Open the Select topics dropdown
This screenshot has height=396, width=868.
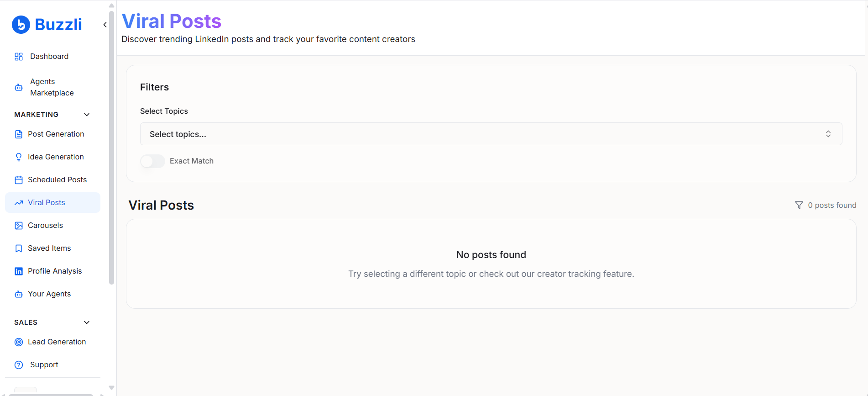point(491,134)
